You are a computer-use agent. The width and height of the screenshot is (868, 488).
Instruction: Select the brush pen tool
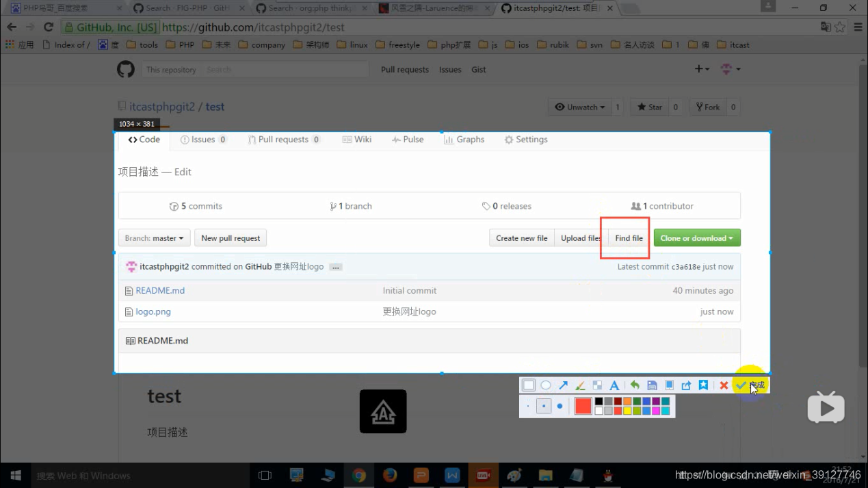(580, 385)
